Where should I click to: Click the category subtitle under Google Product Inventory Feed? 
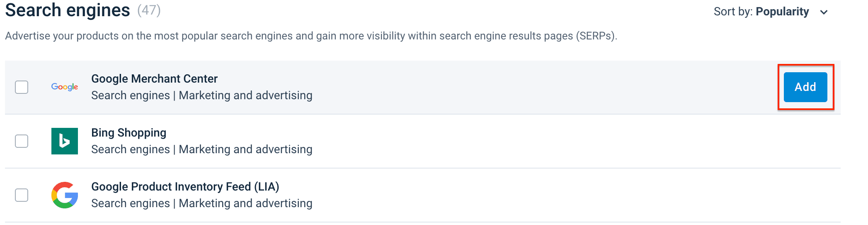[x=201, y=203]
